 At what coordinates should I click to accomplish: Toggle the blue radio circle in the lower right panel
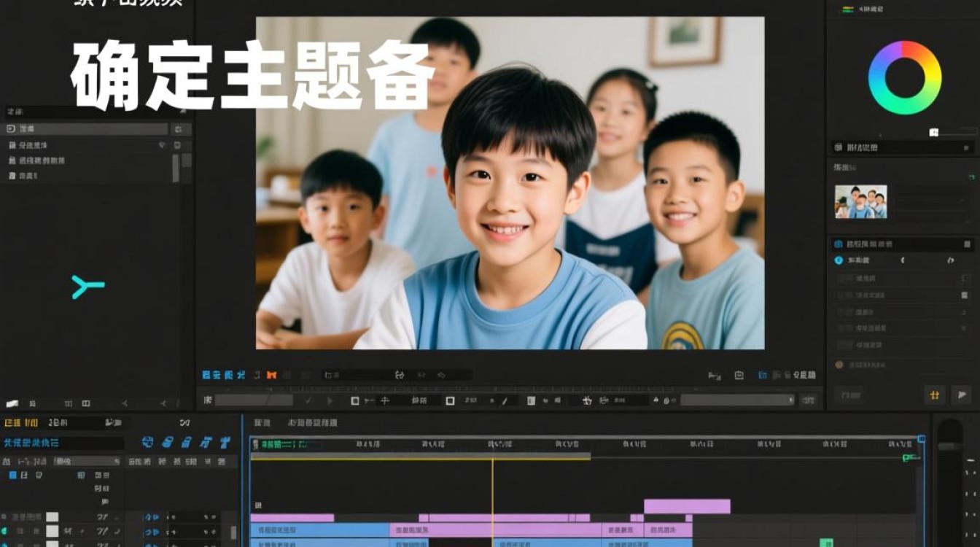click(x=839, y=260)
